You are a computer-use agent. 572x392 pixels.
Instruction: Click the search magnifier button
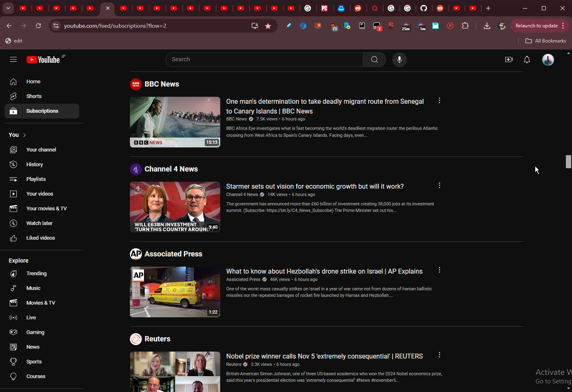click(374, 60)
